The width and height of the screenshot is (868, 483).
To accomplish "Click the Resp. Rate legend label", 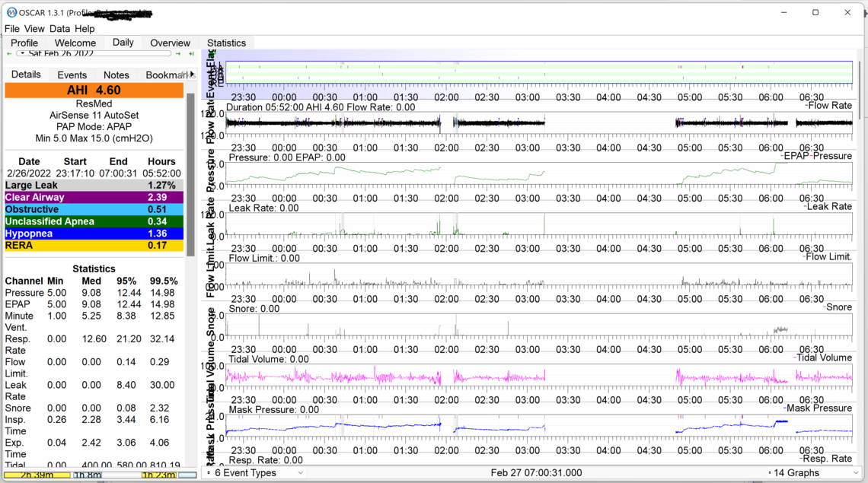I will [x=828, y=459].
